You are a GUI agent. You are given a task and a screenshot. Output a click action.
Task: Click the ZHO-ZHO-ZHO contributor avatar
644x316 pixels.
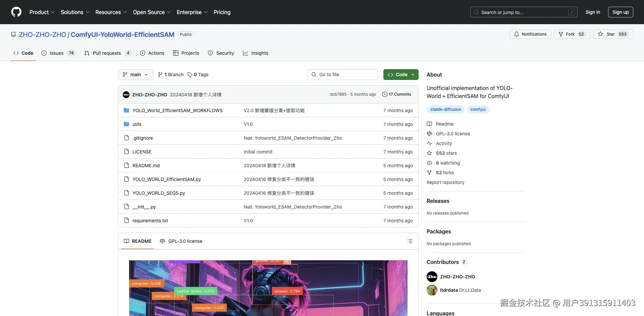point(432,277)
